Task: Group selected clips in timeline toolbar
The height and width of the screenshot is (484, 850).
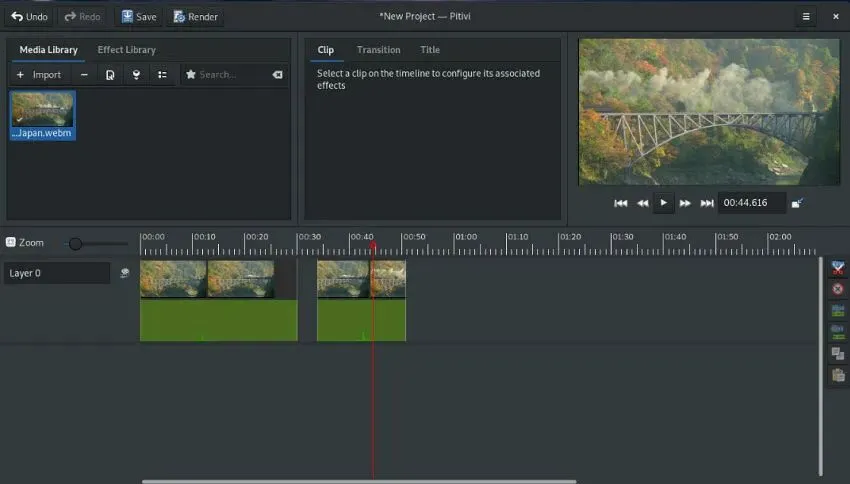Action: (x=838, y=311)
